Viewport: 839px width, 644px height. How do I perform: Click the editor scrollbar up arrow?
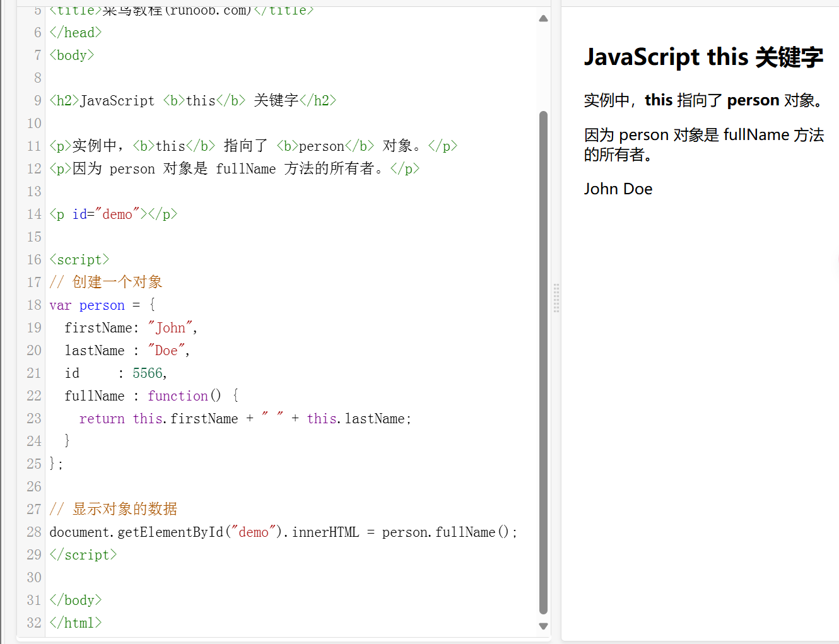(x=543, y=19)
